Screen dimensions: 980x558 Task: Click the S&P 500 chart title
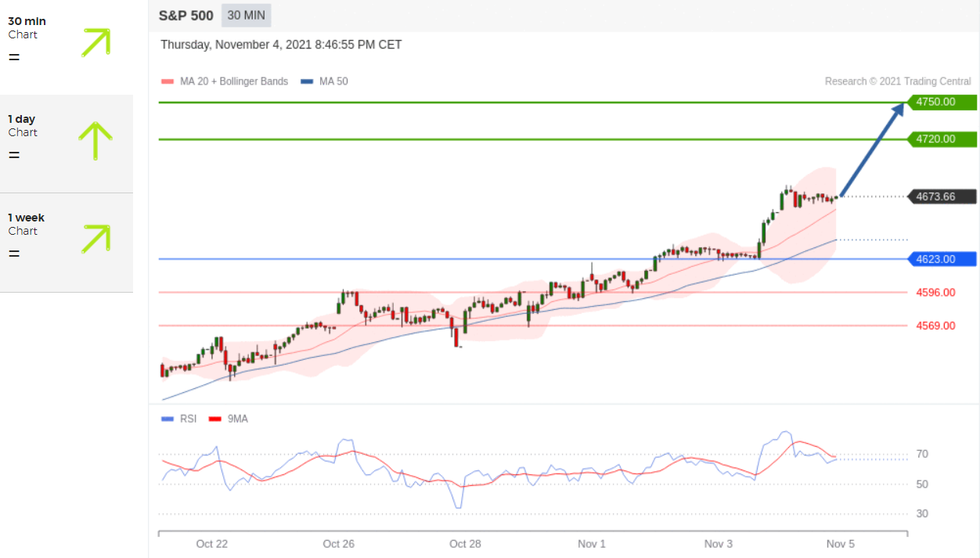tap(186, 16)
